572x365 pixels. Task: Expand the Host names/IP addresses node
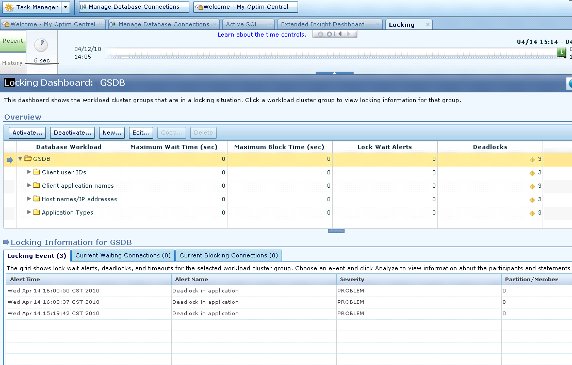tap(29, 199)
